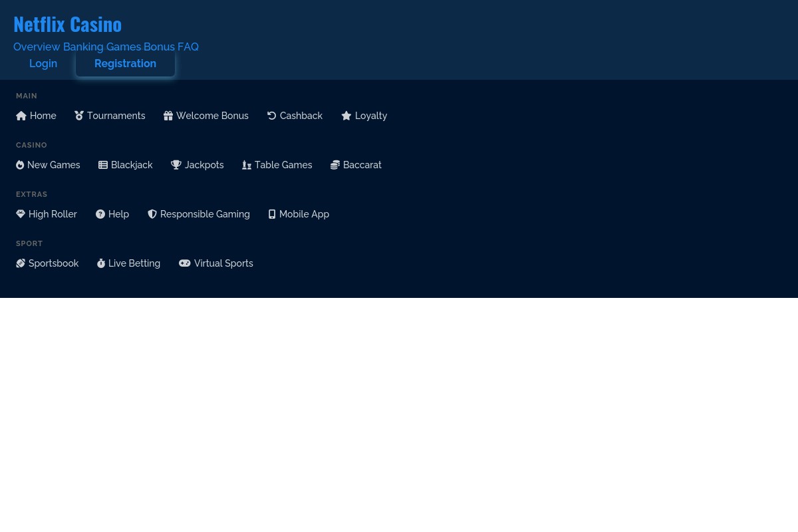Click the stopwatch icon beside Live Betting
Screen dimensions: 798x532
tap(101, 263)
